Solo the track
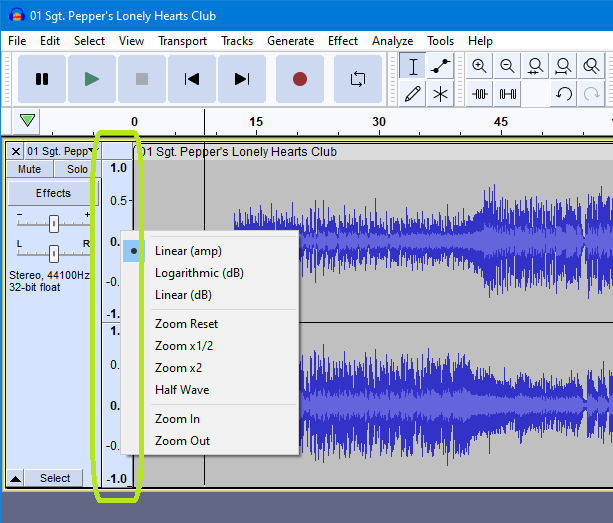The height and width of the screenshot is (523, 613). coord(77,169)
